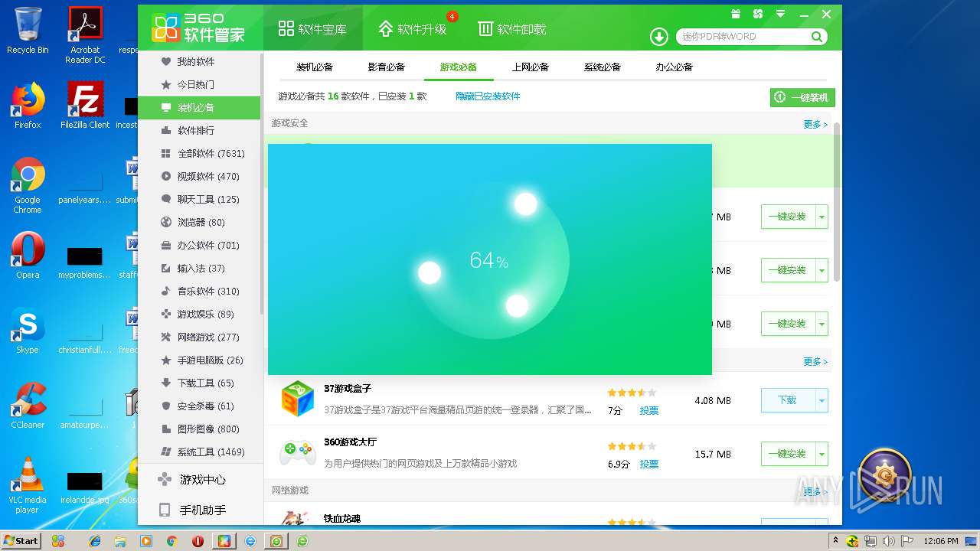Open 游戏中心 at sidebar bottom

pyautogui.click(x=201, y=480)
